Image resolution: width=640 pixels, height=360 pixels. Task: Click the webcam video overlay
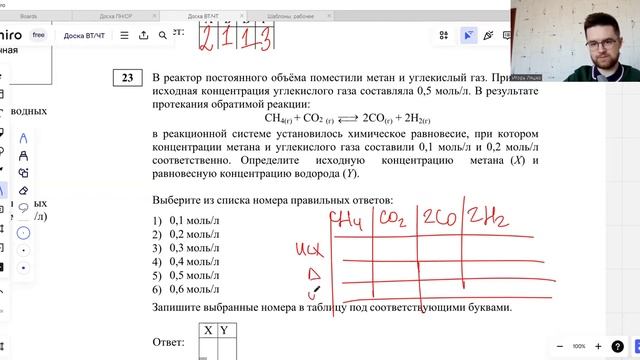[575, 41]
